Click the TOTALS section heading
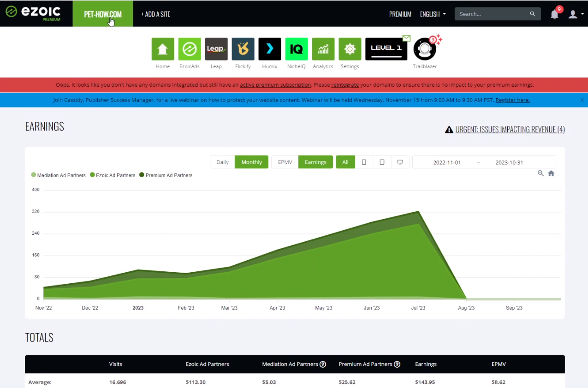588x388 pixels. 39,338
